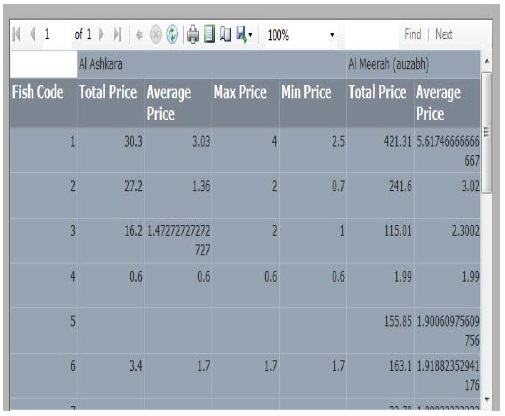
Task: Click the scroll down arrow
Action: [x=487, y=399]
